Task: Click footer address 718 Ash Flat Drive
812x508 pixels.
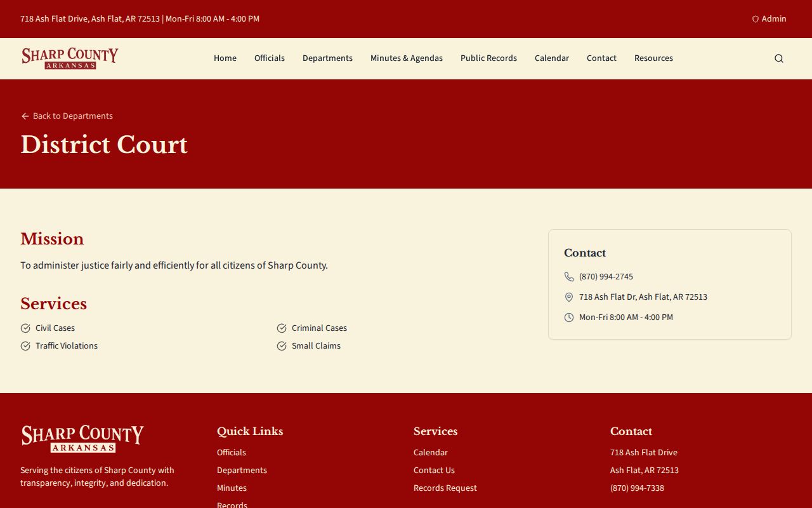Action: coord(644,453)
